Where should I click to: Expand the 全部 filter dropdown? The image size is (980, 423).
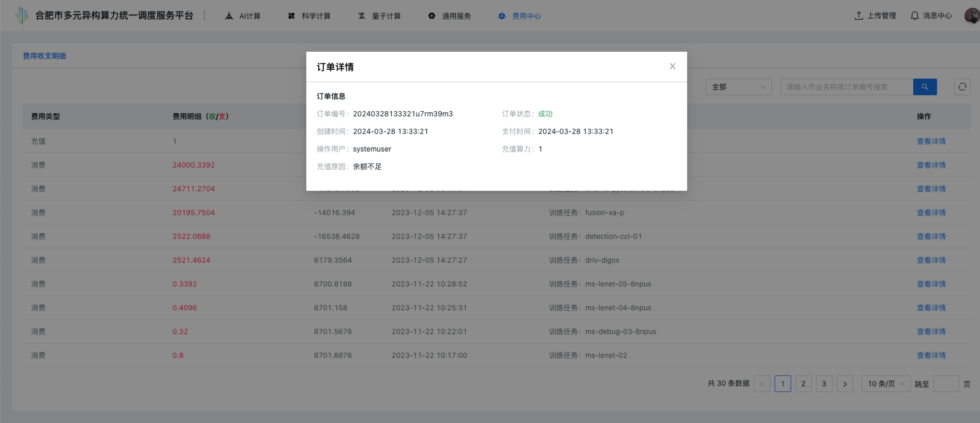[738, 87]
